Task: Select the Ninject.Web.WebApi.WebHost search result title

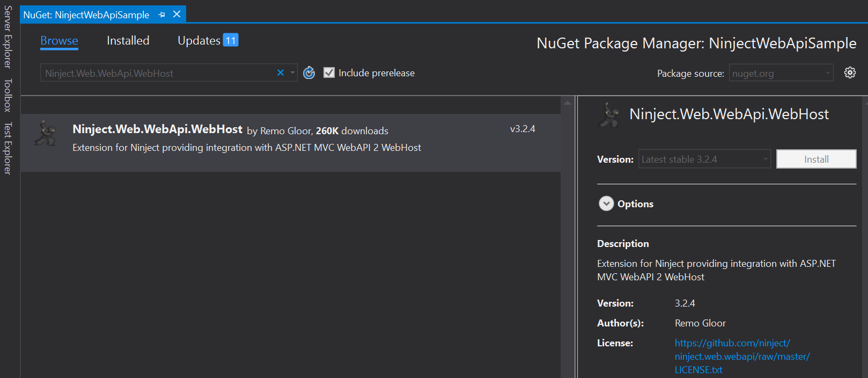Action: (157, 129)
